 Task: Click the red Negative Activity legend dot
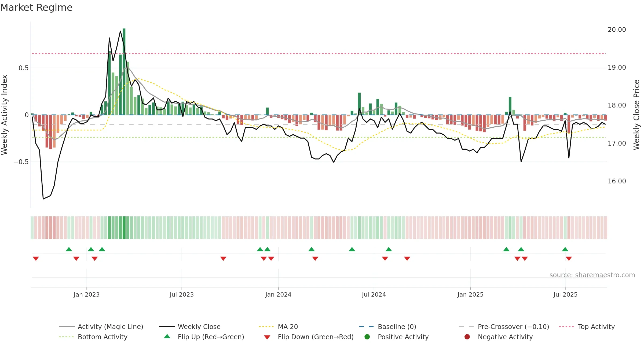467,337
